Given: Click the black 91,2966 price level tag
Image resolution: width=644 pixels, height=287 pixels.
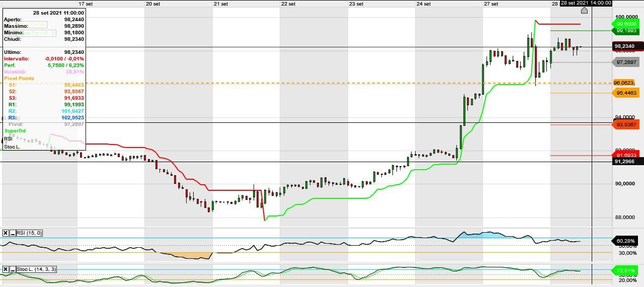Looking at the screenshot, I should click(626, 162).
